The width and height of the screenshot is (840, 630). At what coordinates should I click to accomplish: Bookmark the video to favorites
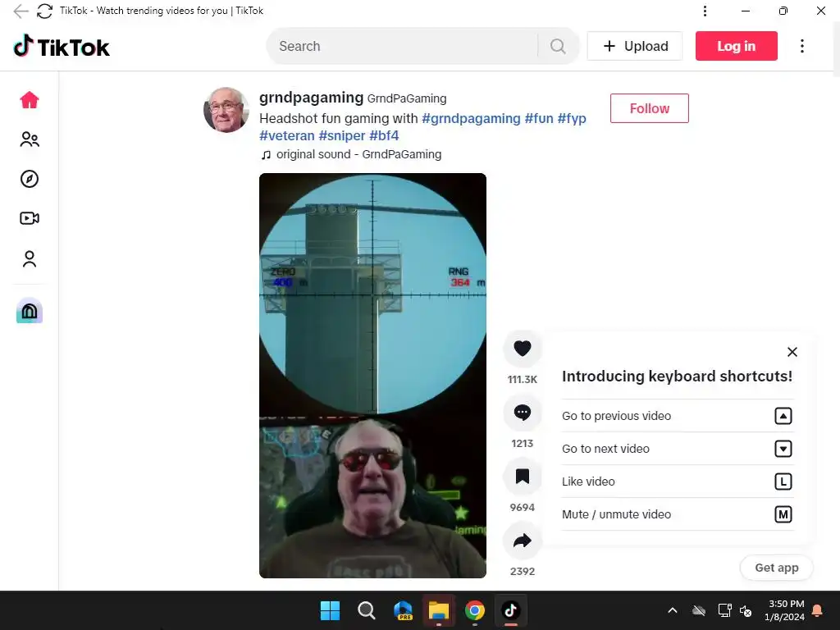point(523,477)
